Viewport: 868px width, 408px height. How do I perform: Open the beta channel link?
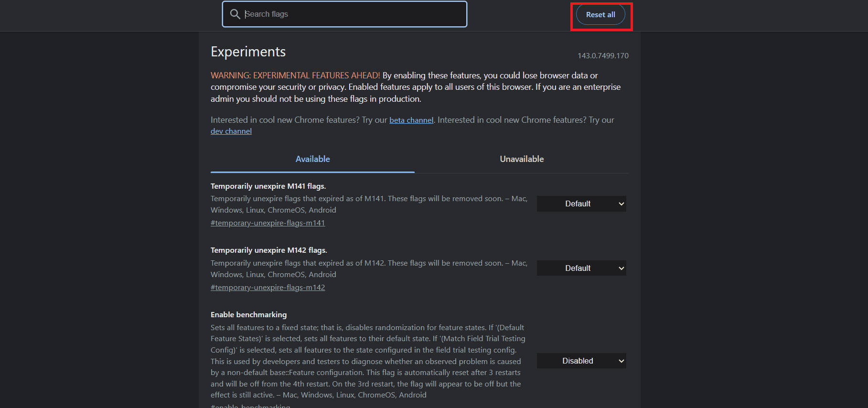(x=411, y=120)
